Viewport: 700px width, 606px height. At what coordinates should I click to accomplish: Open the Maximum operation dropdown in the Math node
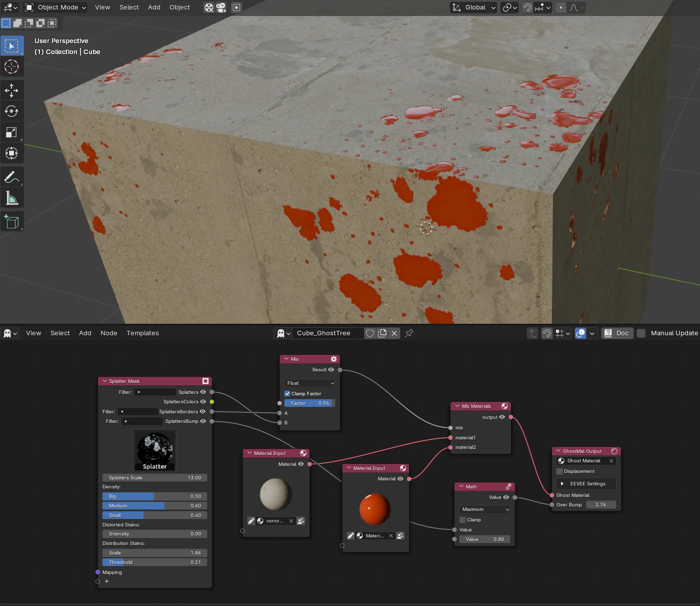(484, 509)
